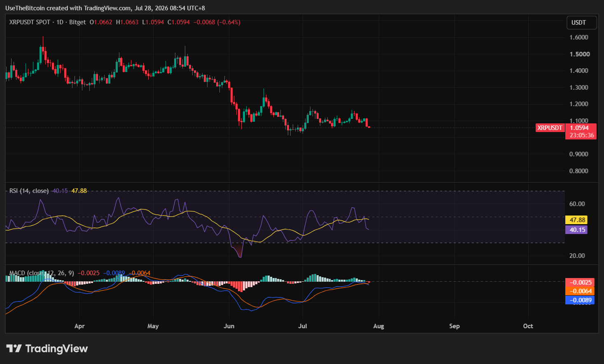Open the USDT currency selector
Viewport: 604px width, 364px height.
[x=581, y=23]
